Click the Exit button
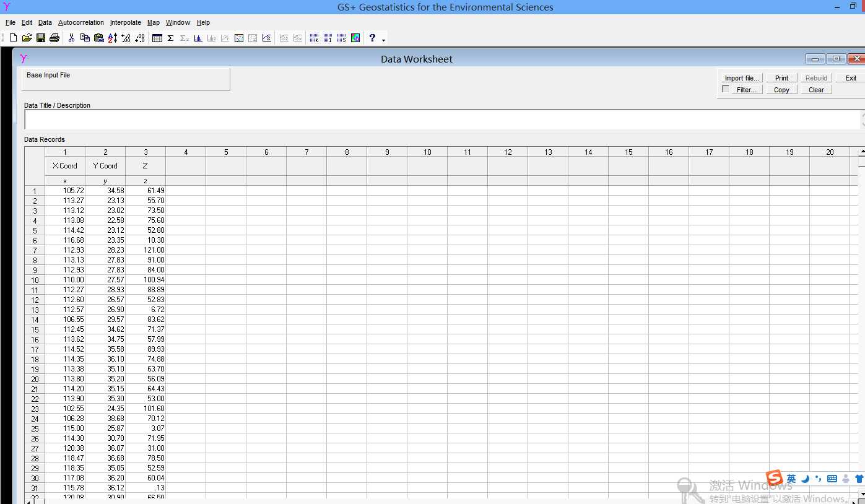This screenshot has height=504, width=865. click(851, 78)
